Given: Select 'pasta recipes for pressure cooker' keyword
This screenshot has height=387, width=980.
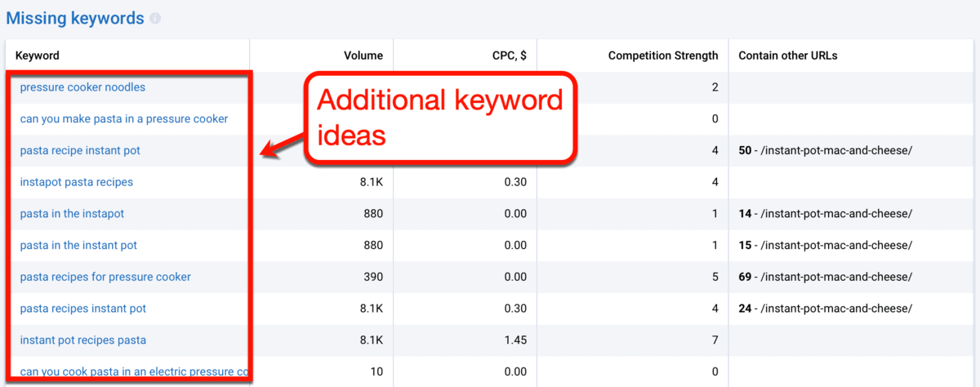Looking at the screenshot, I should click(105, 277).
